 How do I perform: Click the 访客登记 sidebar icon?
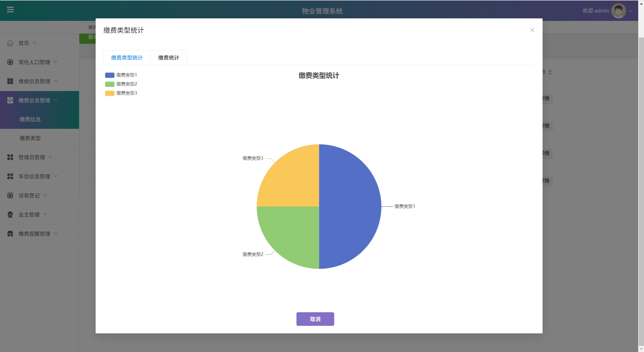(10, 195)
